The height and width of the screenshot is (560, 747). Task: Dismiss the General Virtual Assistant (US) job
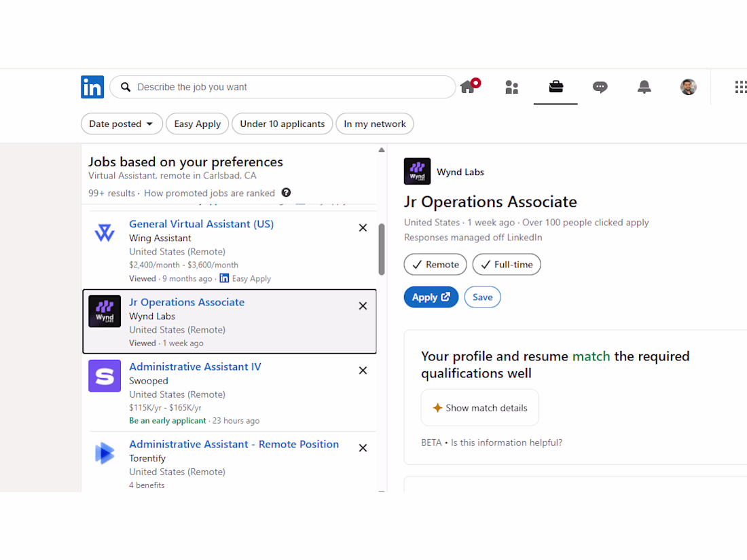pyautogui.click(x=363, y=227)
